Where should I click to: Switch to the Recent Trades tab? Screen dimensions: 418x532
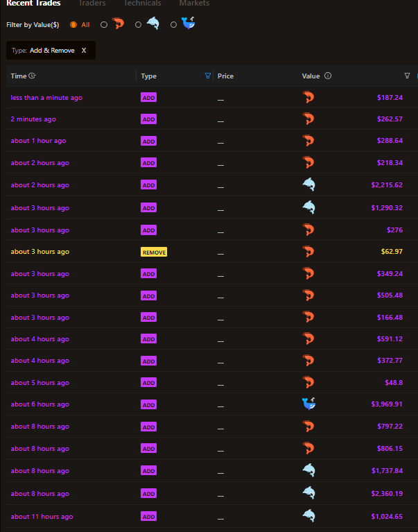(33, 3)
